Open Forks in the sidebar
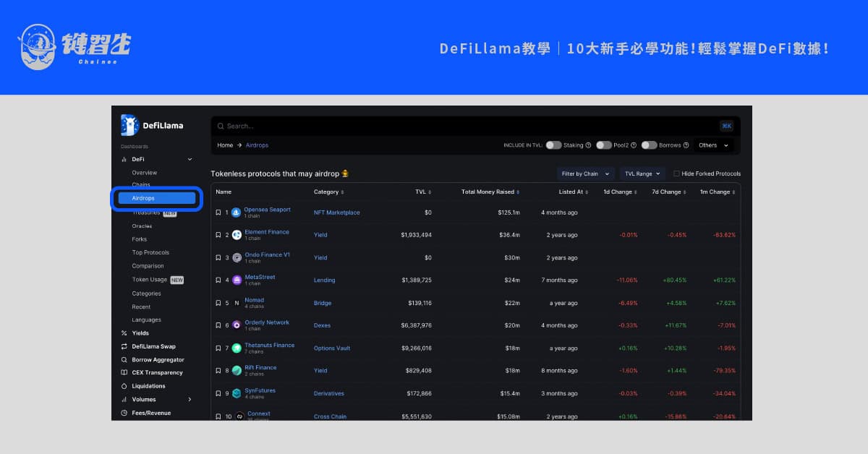 [139, 239]
